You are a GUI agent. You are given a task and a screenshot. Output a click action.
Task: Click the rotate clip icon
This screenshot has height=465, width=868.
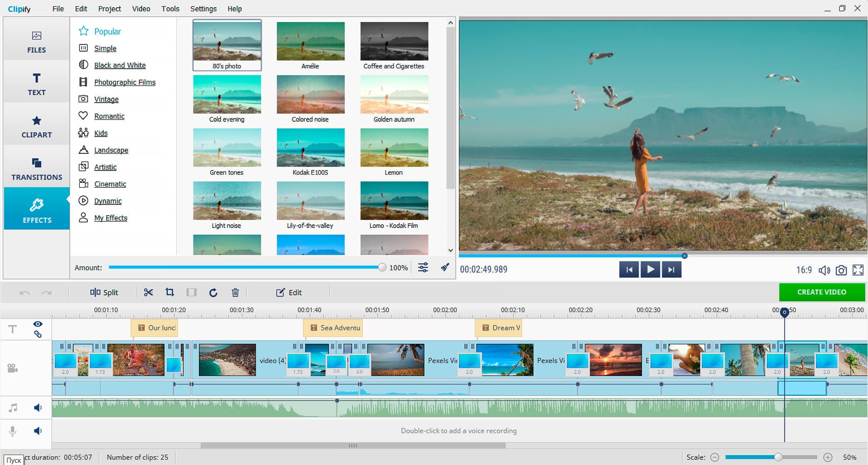[213, 293]
